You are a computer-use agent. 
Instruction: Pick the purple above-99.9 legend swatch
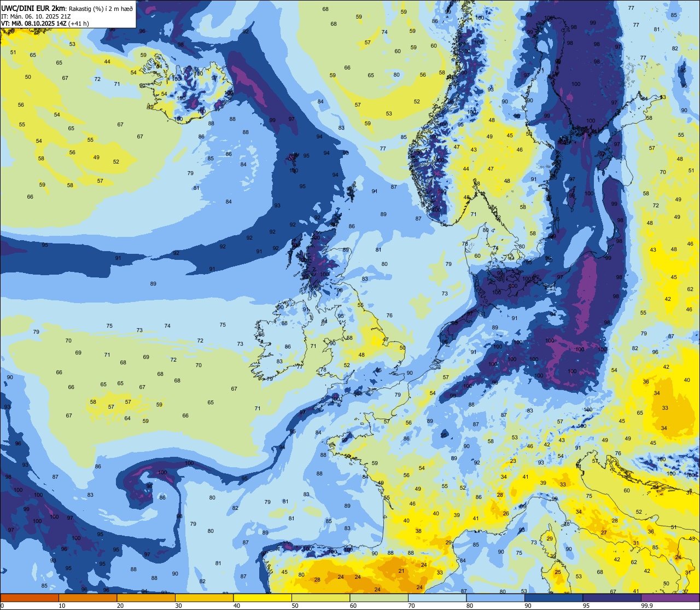point(670,597)
